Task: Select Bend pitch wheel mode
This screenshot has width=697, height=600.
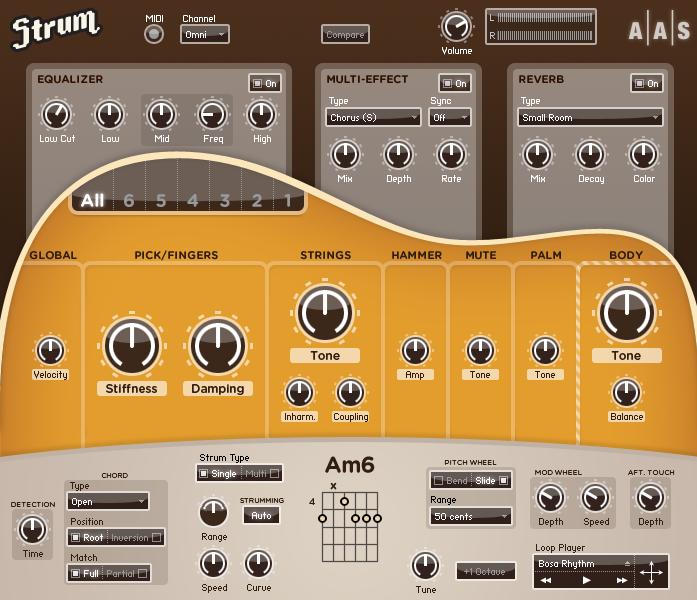Action: [x=452, y=480]
